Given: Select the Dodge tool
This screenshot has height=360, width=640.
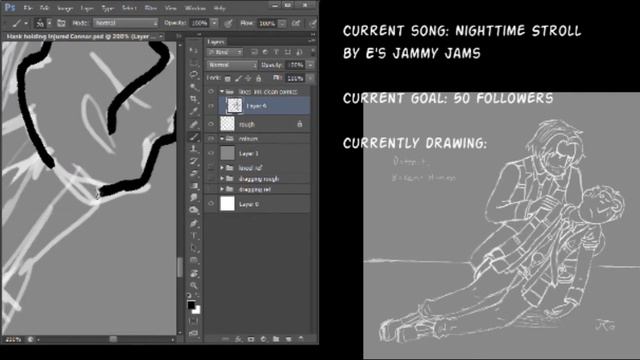Looking at the screenshot, I should (x=194, y=210).
